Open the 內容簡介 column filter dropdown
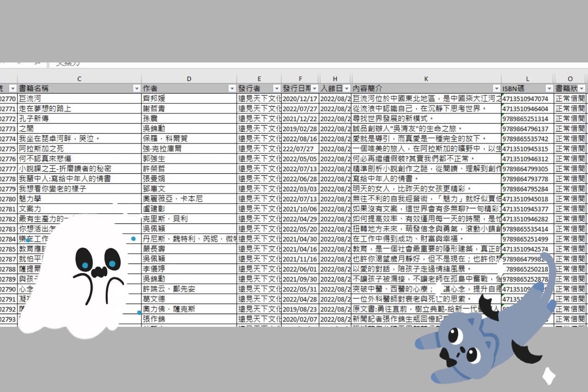Viewport: 588px width, 392px height. [x=496, y=88]
